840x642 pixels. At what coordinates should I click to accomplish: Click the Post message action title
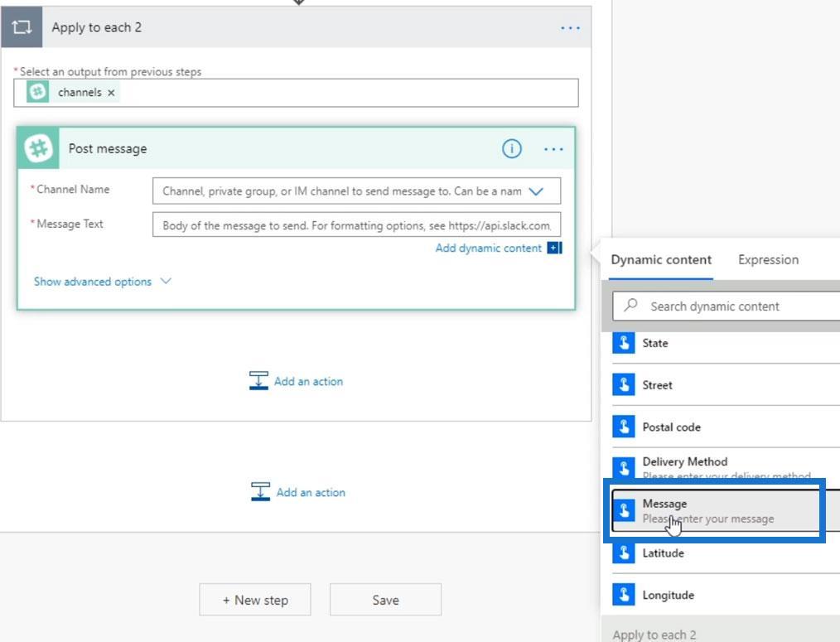coord(108,148)
